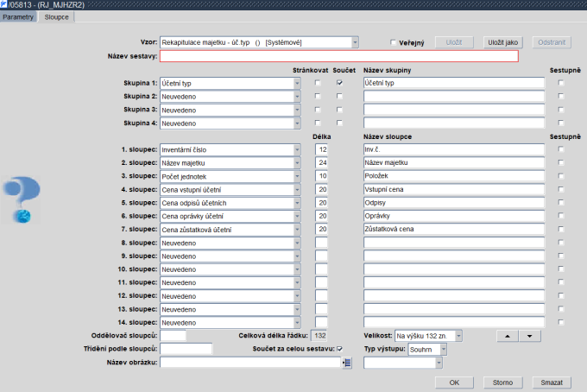Click the application icon in title bar
The image size is (587, 392).
[4, 4]
